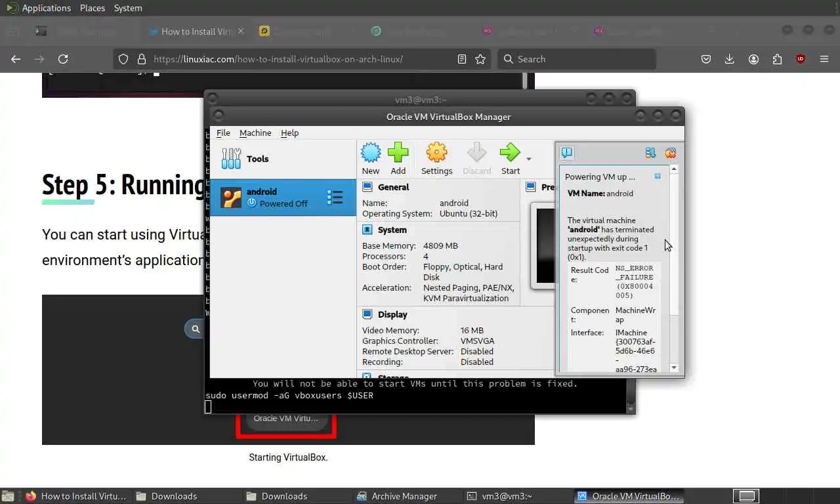Click Firefox back navigation arrow
The width and height of the screenshot is (840, 504).
pos(16,59)
